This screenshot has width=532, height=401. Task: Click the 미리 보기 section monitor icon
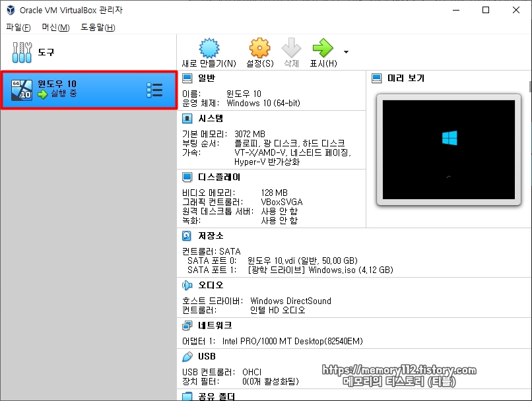click(x=377, y=78)
